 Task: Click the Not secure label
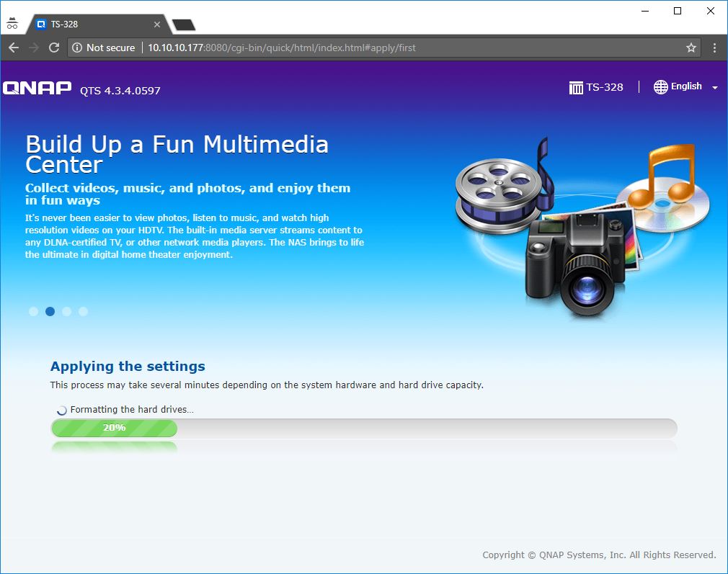coord(110,48)
